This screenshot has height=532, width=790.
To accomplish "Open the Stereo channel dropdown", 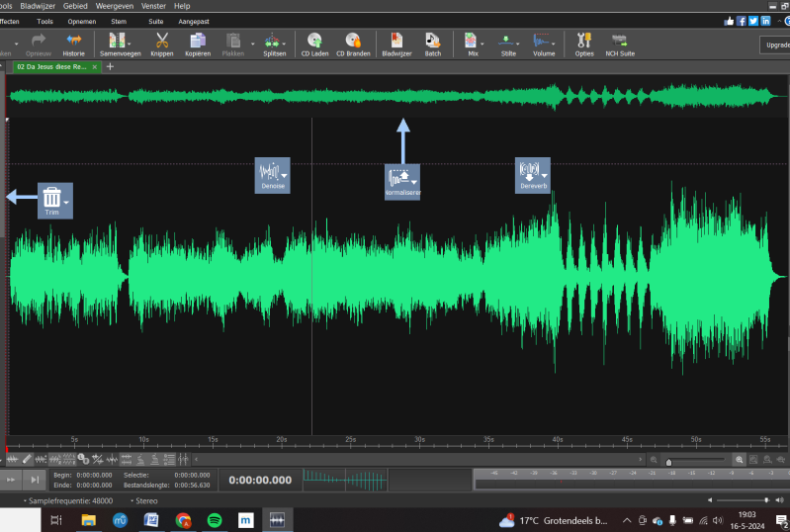I will tap(144, 501).
